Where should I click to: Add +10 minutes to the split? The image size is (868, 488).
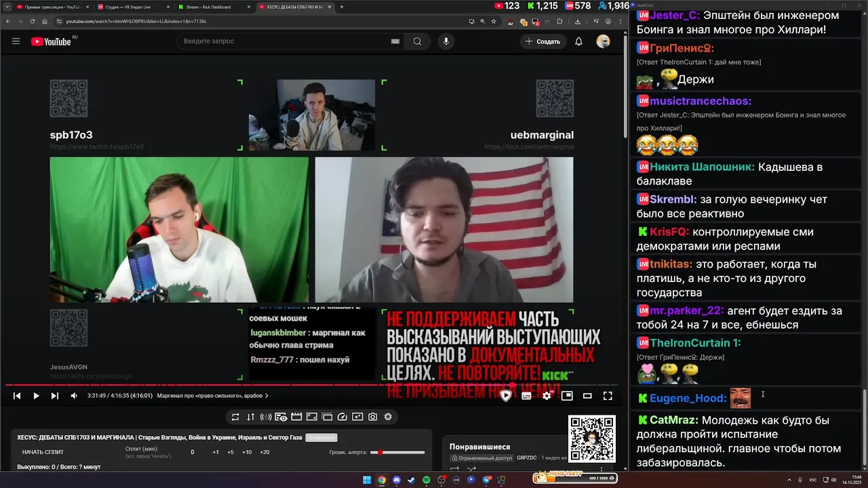(x=247, y=452)
